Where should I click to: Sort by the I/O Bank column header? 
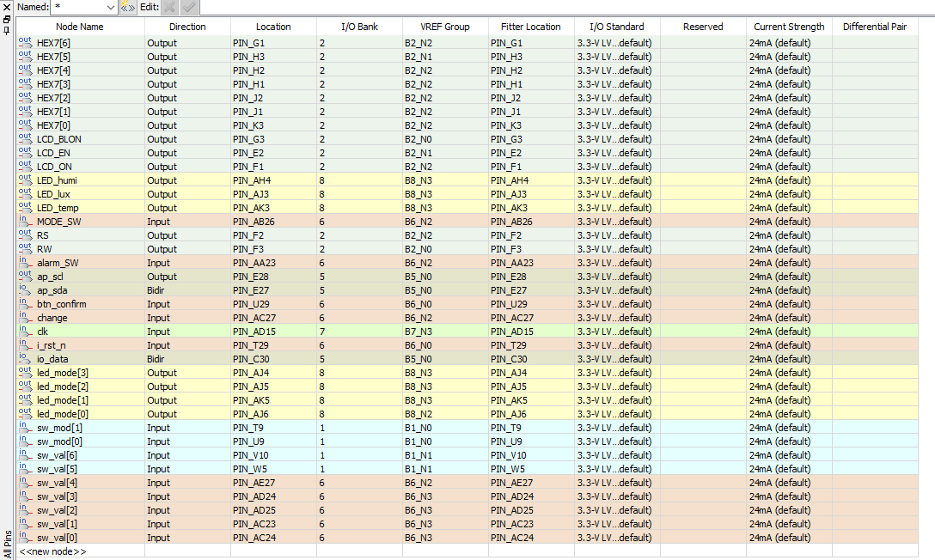(x=359, y=27)
